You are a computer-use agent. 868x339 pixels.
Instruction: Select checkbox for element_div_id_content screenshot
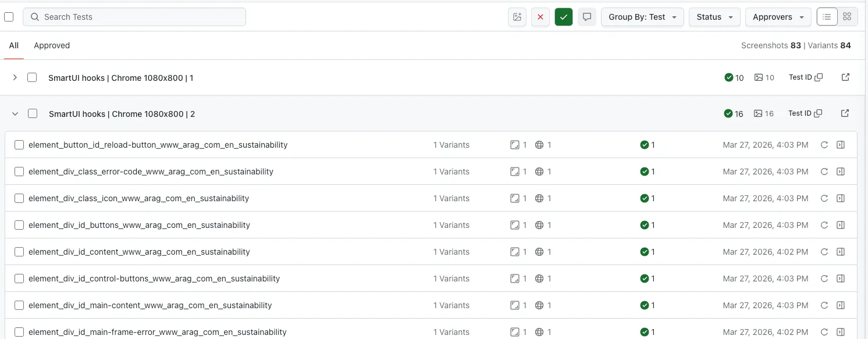coord(19,252)
